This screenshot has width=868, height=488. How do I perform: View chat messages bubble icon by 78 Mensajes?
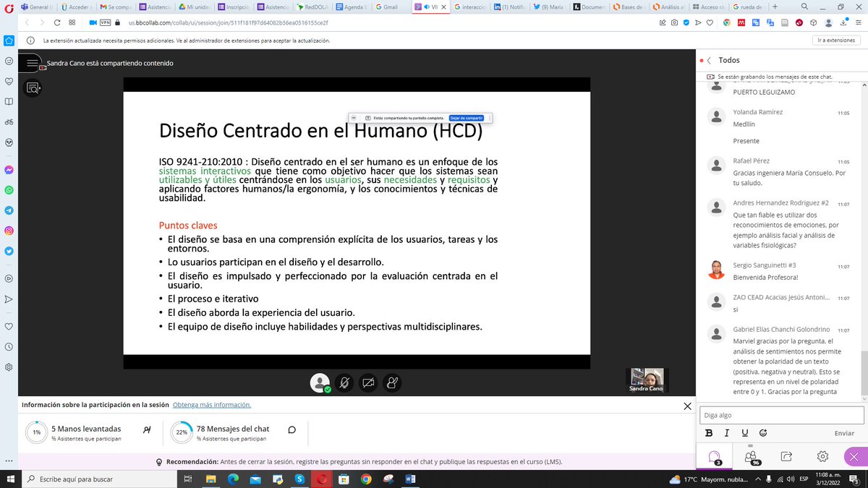tap(292, 429)
